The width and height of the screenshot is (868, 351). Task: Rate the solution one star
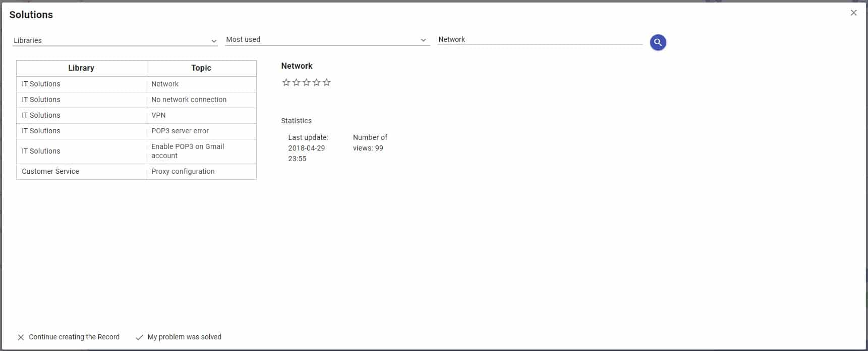pyautogui.click(x=286, y=82)
